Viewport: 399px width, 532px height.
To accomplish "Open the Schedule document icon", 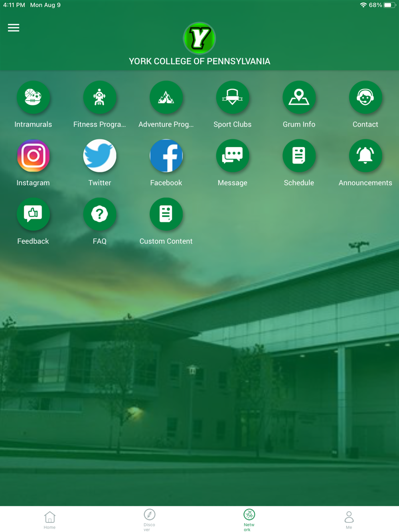I will pos(299,156).
